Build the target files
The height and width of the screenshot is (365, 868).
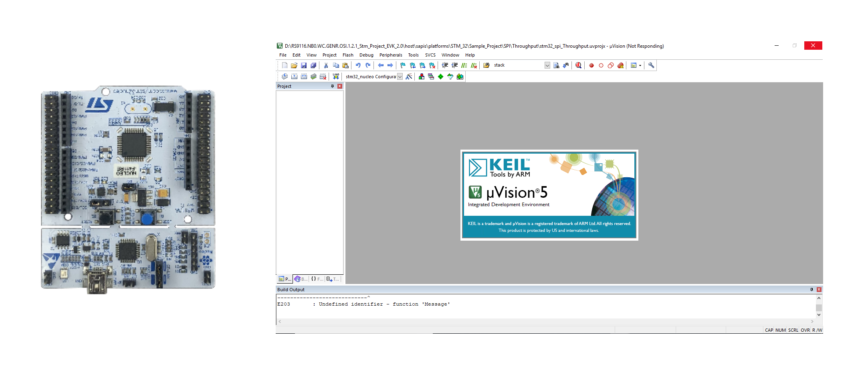294,77
